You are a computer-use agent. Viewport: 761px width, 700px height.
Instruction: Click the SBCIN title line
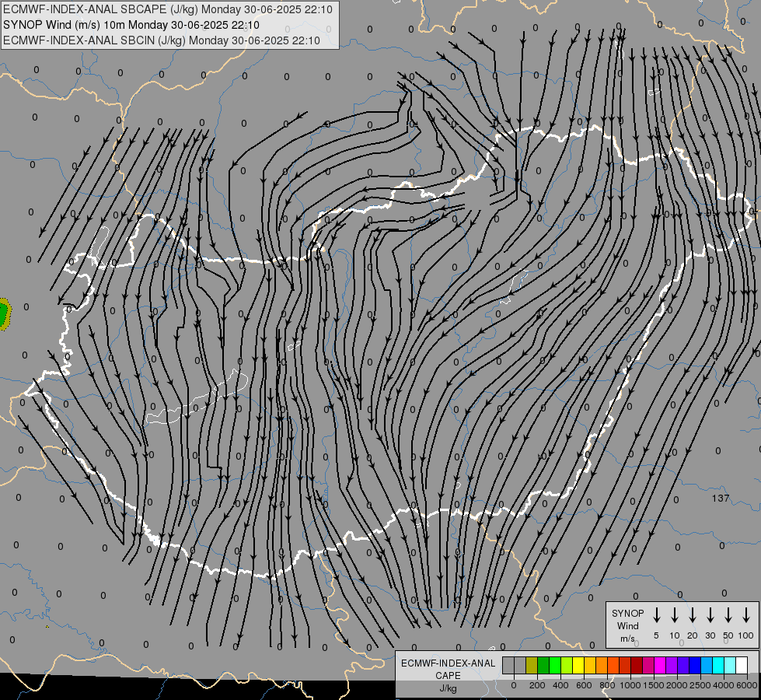tap(162, 40)
